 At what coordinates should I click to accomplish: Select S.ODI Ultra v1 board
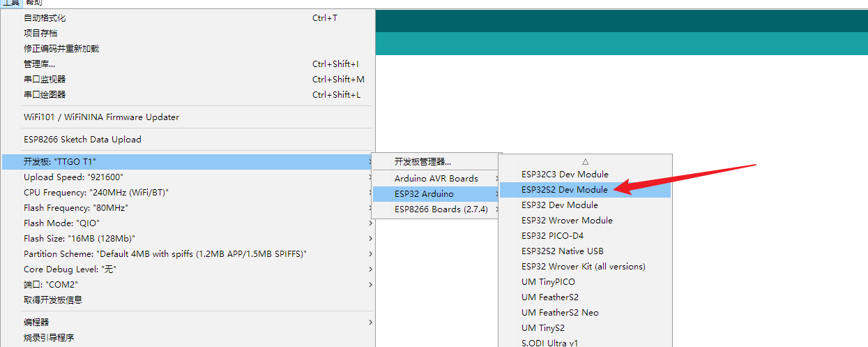pos(586,342)
